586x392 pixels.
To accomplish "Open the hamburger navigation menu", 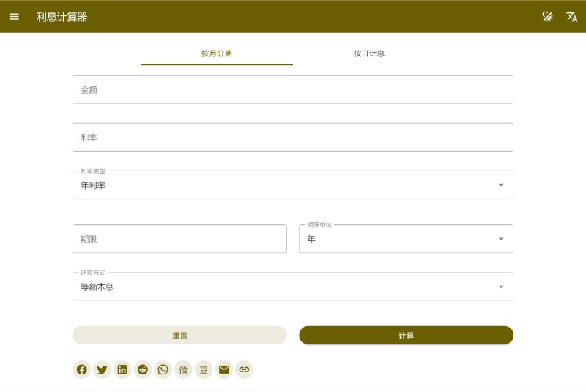I will [x=15, y=17].
